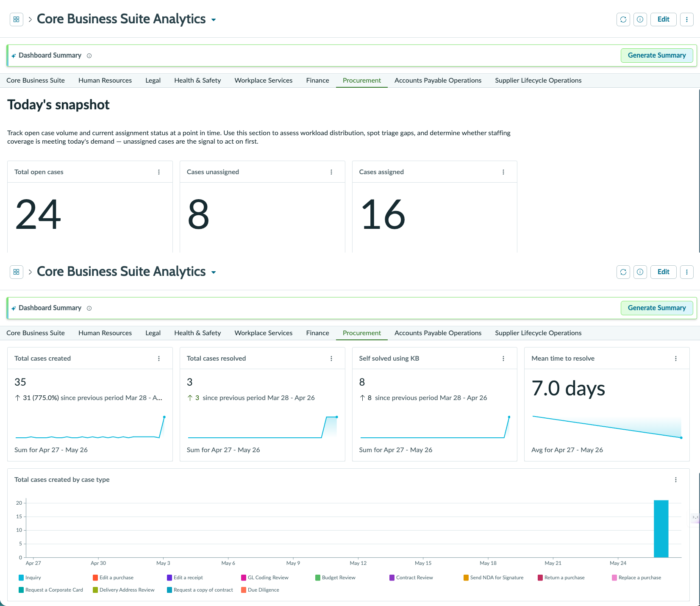Click the trend line in Mean time to resolve
Screen dimensions: 700x606
(x=607, y=427)
